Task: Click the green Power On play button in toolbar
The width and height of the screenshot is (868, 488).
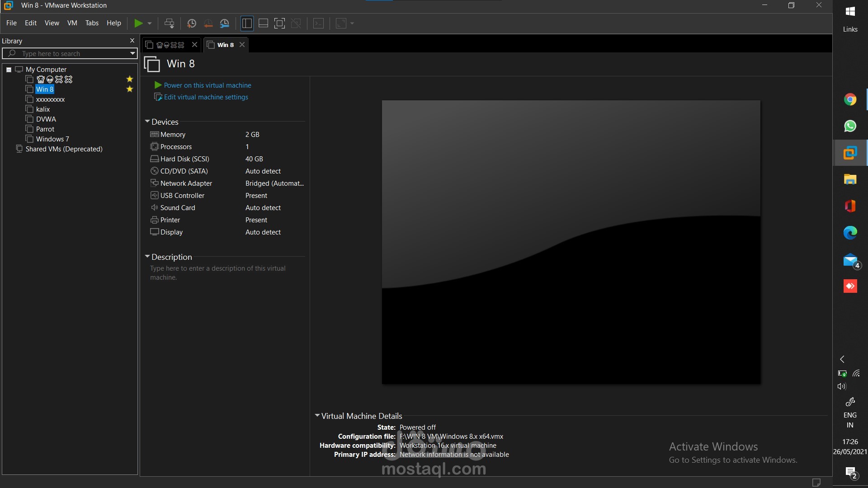Action: [x=138, y=23]
